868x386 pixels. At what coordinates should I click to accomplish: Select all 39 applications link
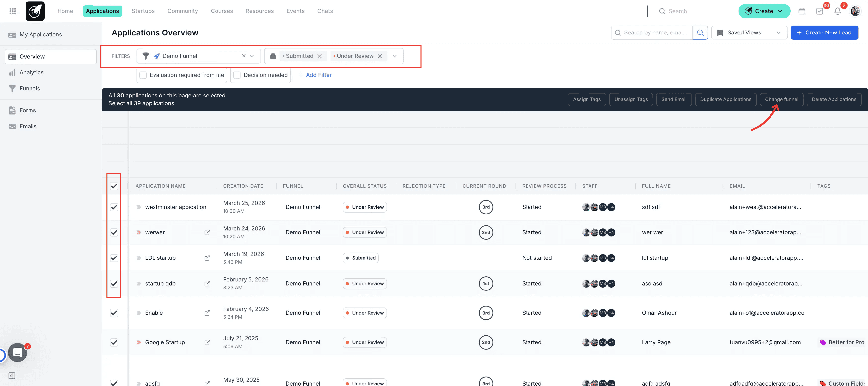coord(141,103)
